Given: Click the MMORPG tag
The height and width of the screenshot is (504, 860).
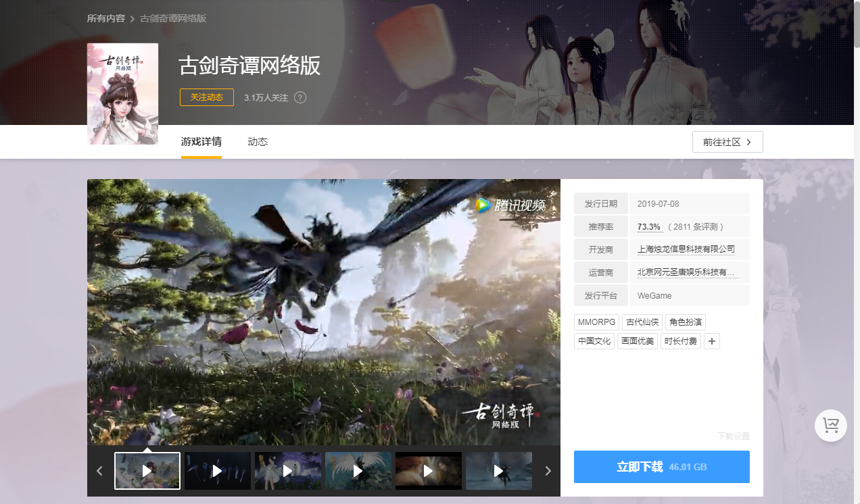Looking at the screenshot, I should point(597,322).
